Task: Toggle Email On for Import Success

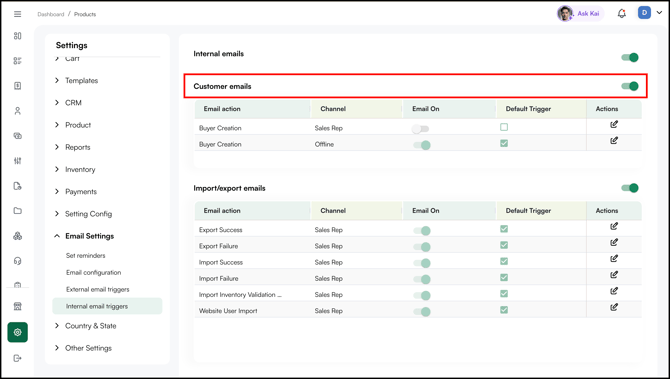Action: point(422,263)
